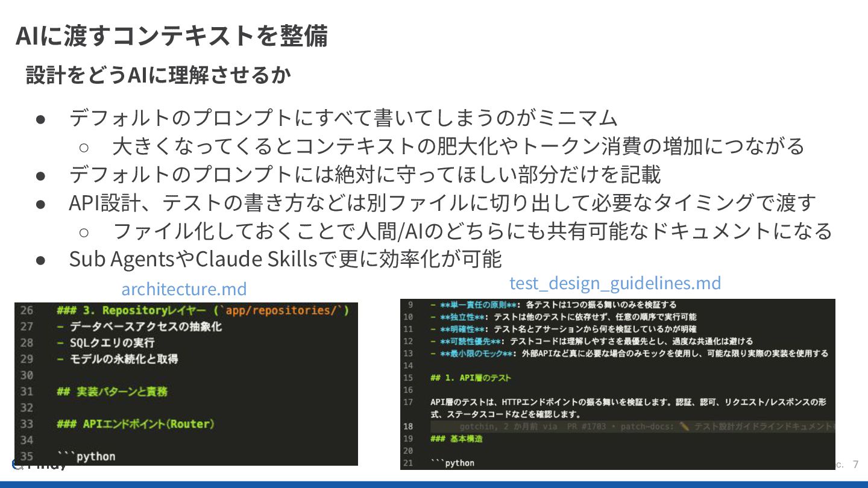Viewport: 868px width, 488px height.
Task: Click the slide title 'AIに渡すコンテキストを整備'
Action: pos(172,36)
